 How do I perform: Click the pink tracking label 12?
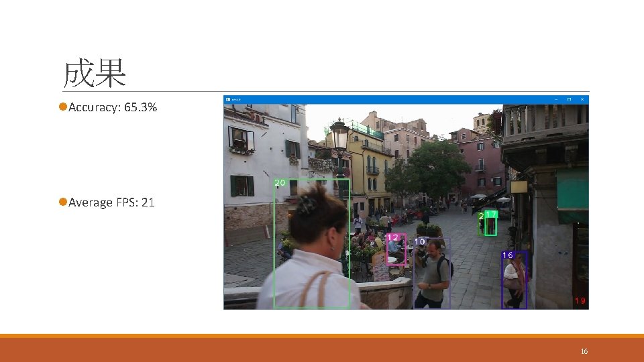point(392,237)
